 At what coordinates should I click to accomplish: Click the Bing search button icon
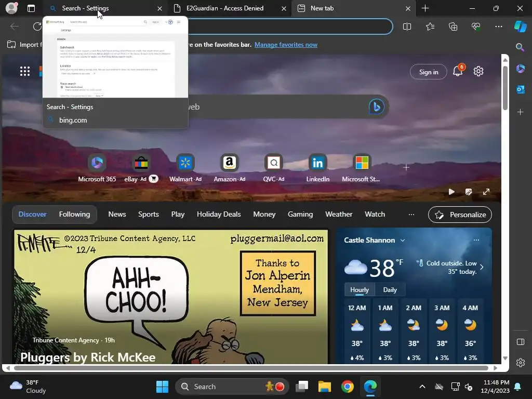click(376, 107)
